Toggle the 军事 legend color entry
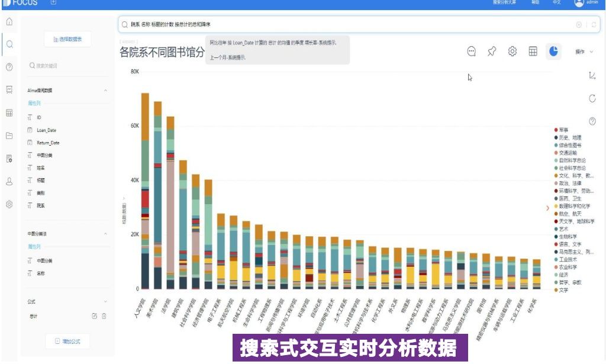This screenshot has width=606, height=364. point(561,130)
